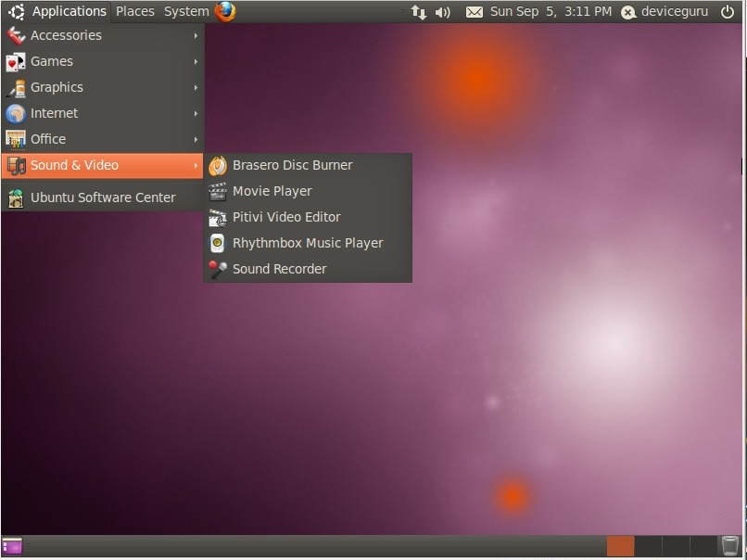Click the Pitivi Video Editor icon
This screenshot has height=560, width=747.
coord(218,218)
